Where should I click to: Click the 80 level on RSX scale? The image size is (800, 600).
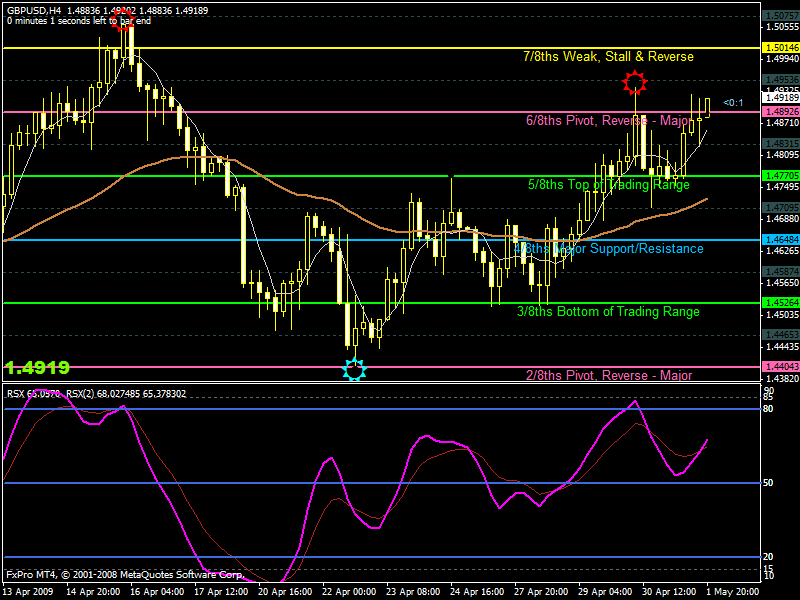768,409
